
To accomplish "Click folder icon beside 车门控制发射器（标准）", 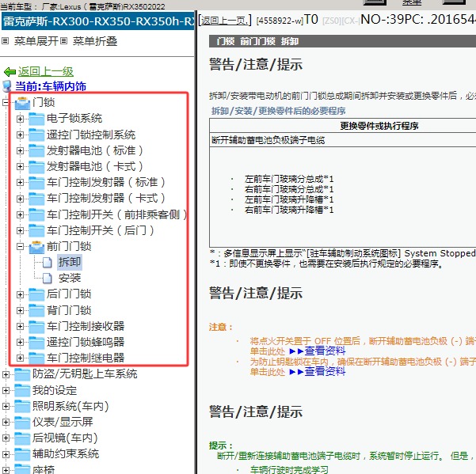I will pos(36,182).
